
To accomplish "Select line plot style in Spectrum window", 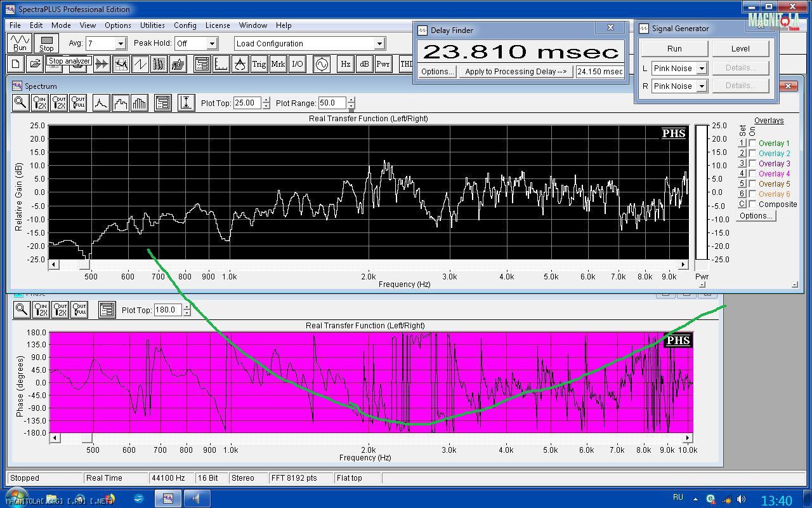I will tap(101, 103).
